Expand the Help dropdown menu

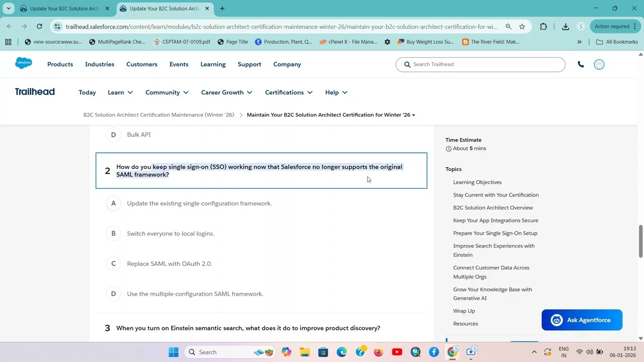coord(336,93)
